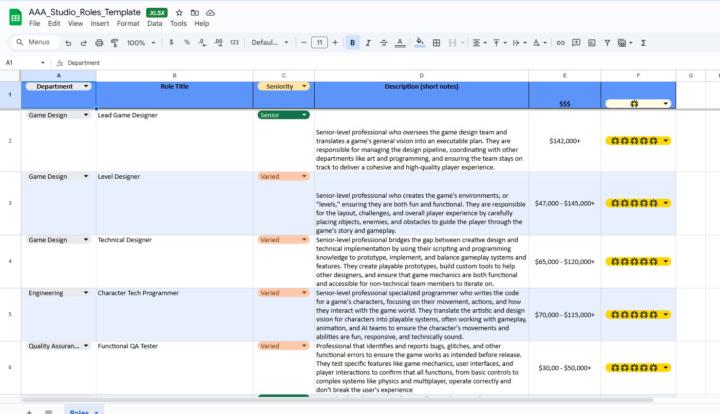Open the zoom level dropdown

[139, 43]
